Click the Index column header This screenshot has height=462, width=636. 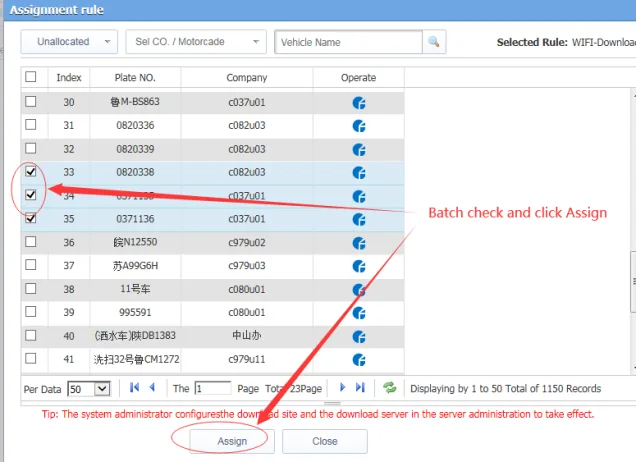tap(69, 77)
